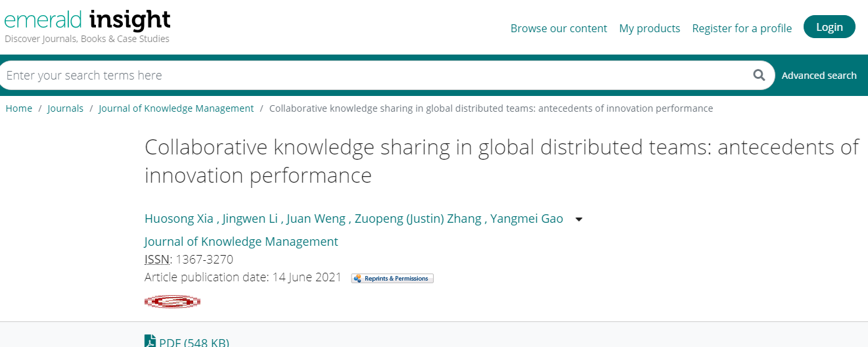Viewport: 868px width, 347px height.
Task: Focus the search terms input field
Action: 375,76
